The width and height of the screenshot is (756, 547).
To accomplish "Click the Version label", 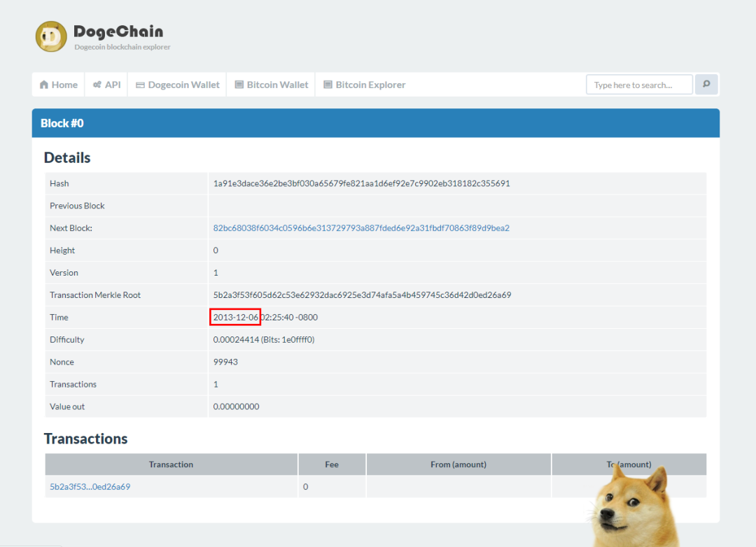I will click(x=64, y=273).
